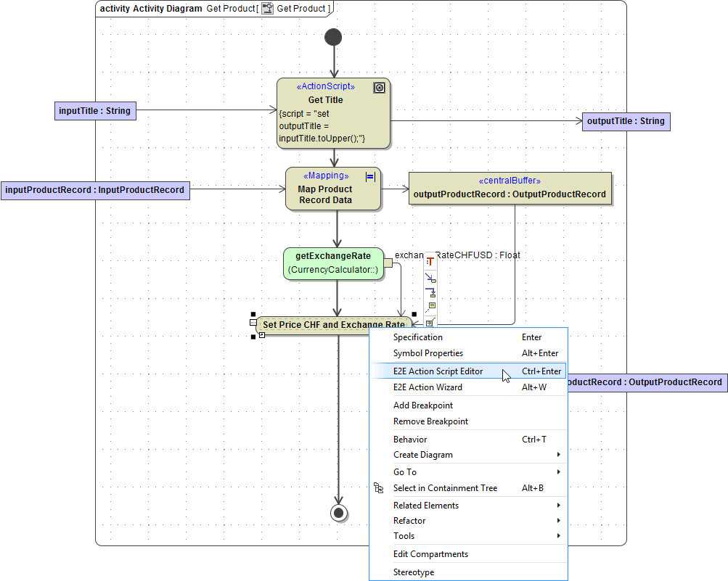This screenshot has height=581, width=728.
Task: Click the comment attach icon in the floating toolbar
Action: [430, 305]
